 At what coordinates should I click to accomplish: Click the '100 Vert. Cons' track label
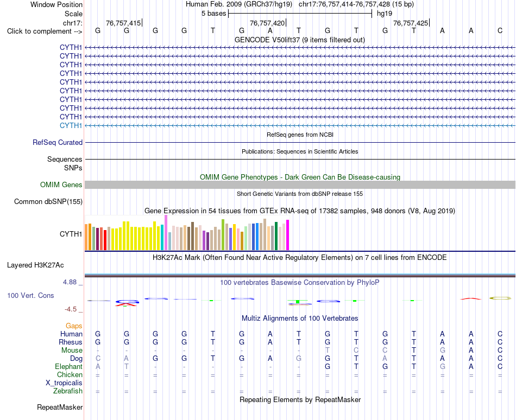click(x=30, y=295)
